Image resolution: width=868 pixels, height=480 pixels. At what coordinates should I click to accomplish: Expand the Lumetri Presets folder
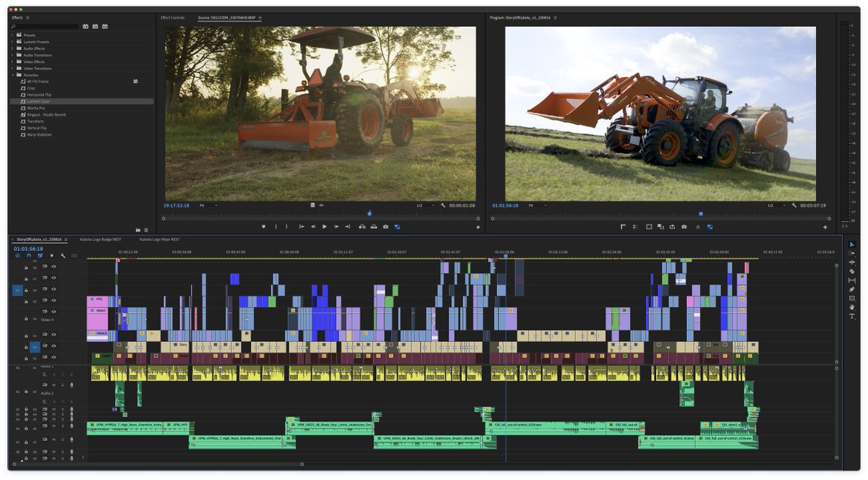(x=12, y=41)
